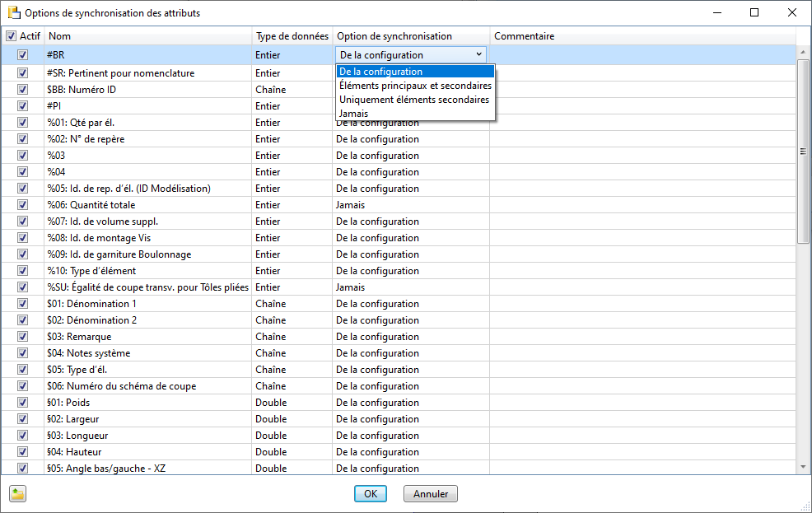Pick 'Jamais' in the dropdown list
This screenshot has width=812, height=513.
click(354, 114)
